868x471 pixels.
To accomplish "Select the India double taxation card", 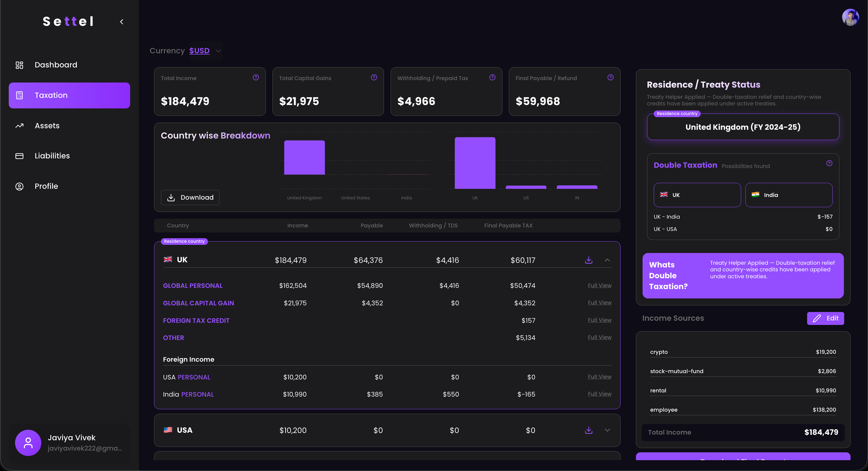I will coord(788,195).
